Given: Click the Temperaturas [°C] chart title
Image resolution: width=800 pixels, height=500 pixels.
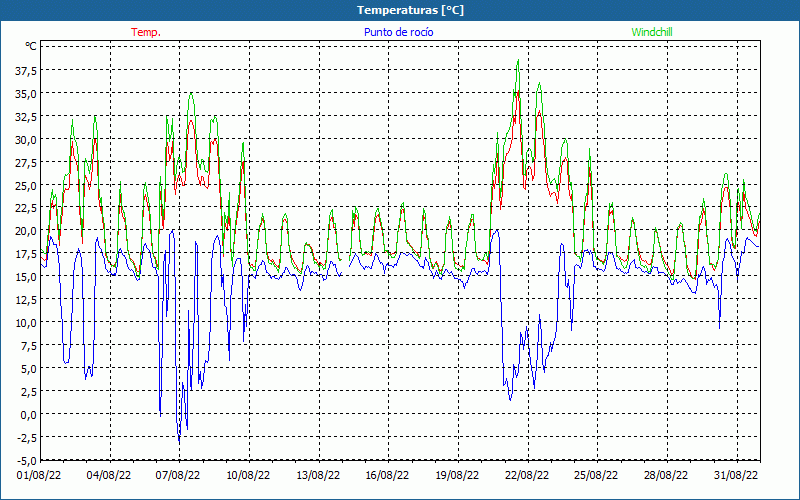Looking at the screenshot, I should [410, 10].
